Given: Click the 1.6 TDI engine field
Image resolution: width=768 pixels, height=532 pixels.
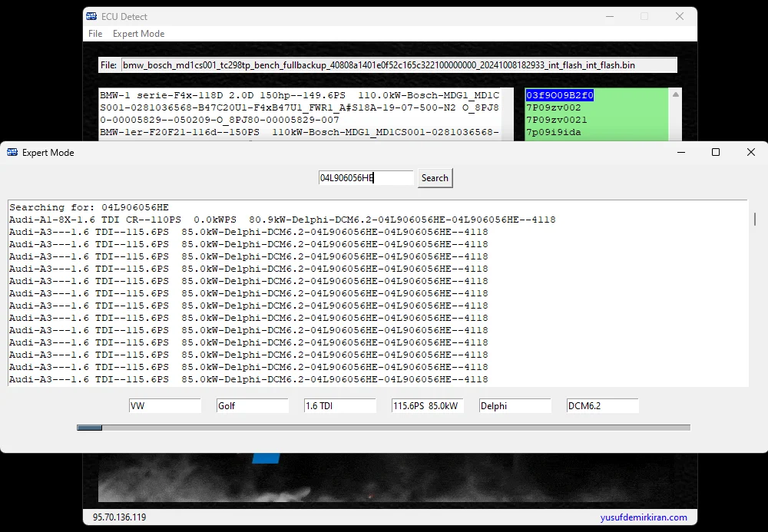Looking at the screenshot, I should pos(339,406).
